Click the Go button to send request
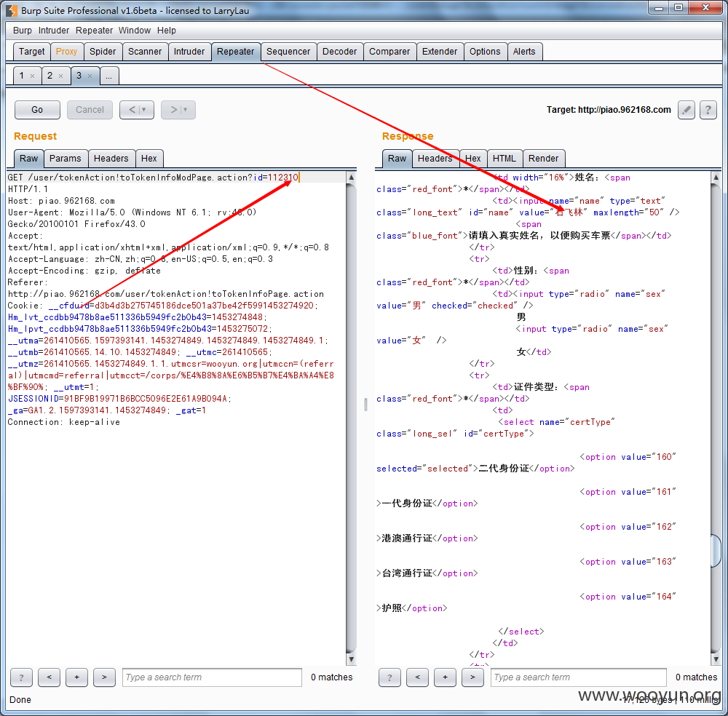 coord(37,110)
